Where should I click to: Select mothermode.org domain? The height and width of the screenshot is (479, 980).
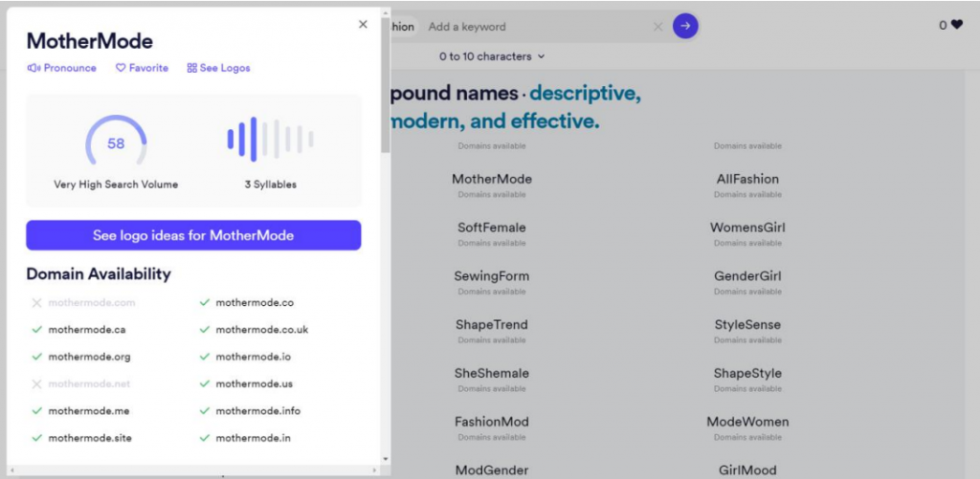click(89, 358)
